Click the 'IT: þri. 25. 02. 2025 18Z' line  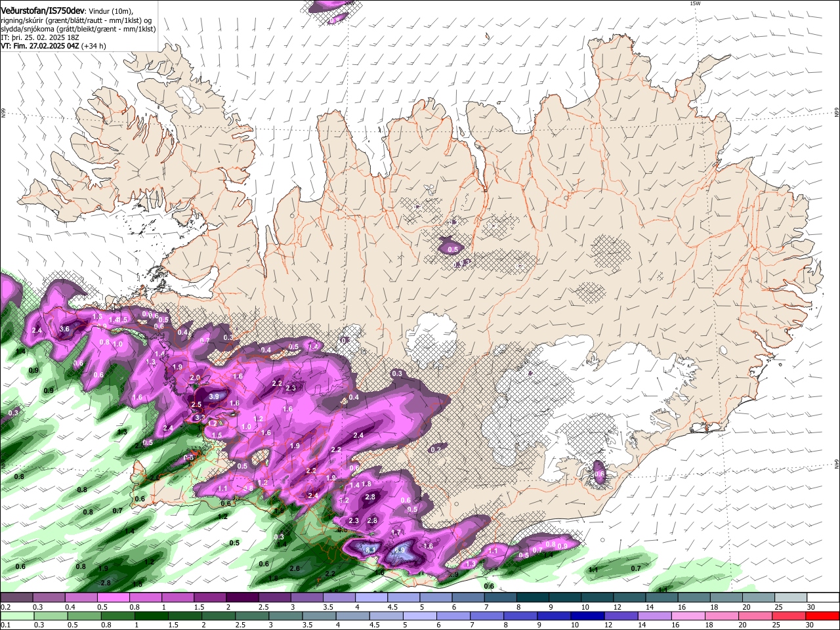coord(41,37)
